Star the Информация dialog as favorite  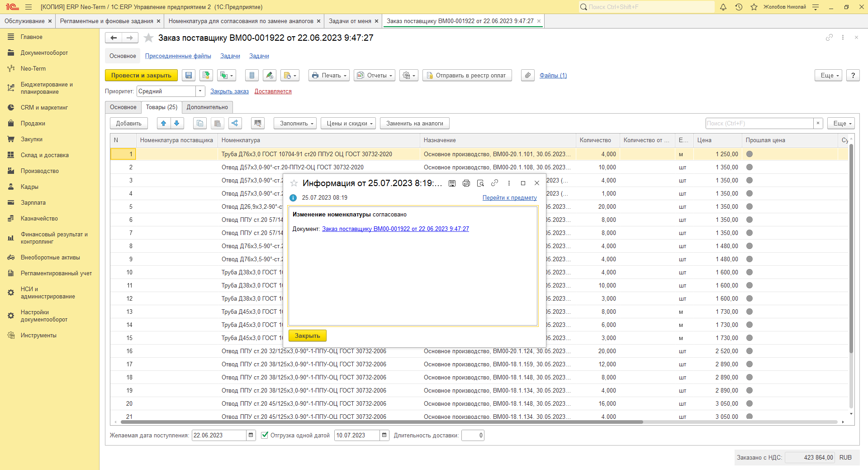click(x=294, y=183)
